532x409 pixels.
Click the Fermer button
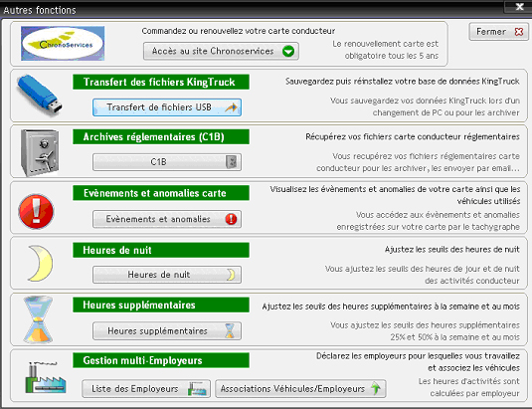499,32
